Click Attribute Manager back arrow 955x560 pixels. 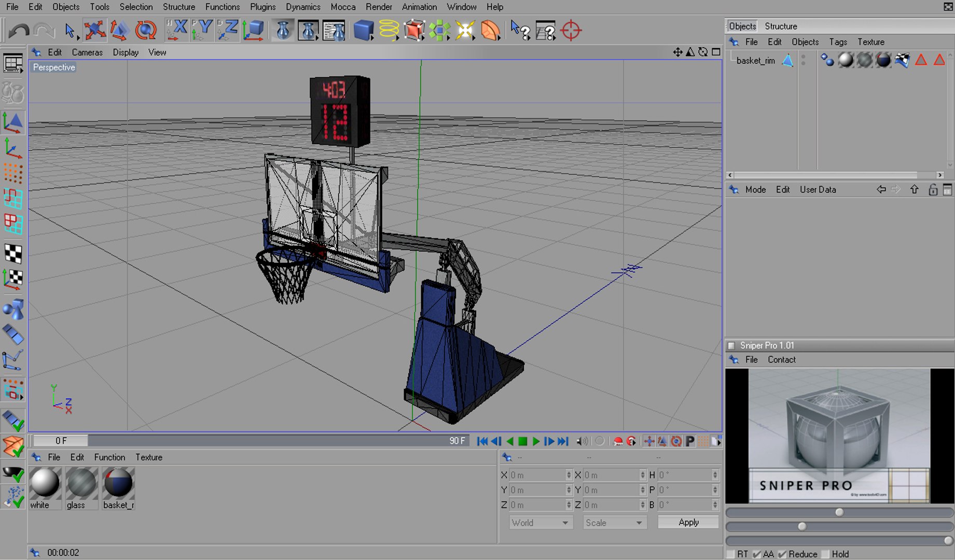coord(881,190)
